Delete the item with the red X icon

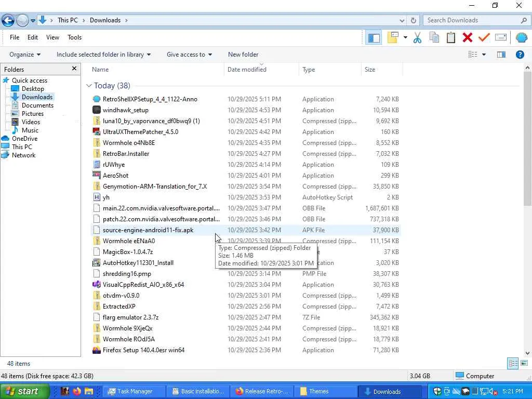pos(467,37)
